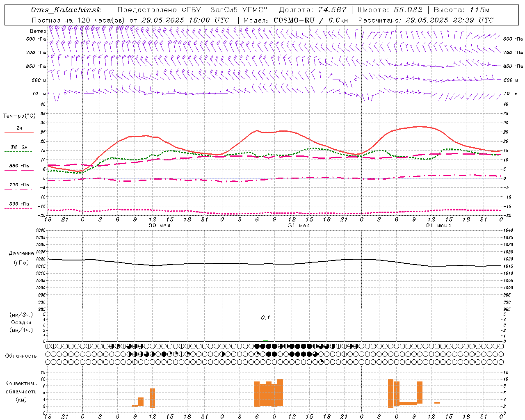Viewport: 525px width, 420px height.
Task: Click the longitude value Долгота: 74.567
Action: coord(313,10)
